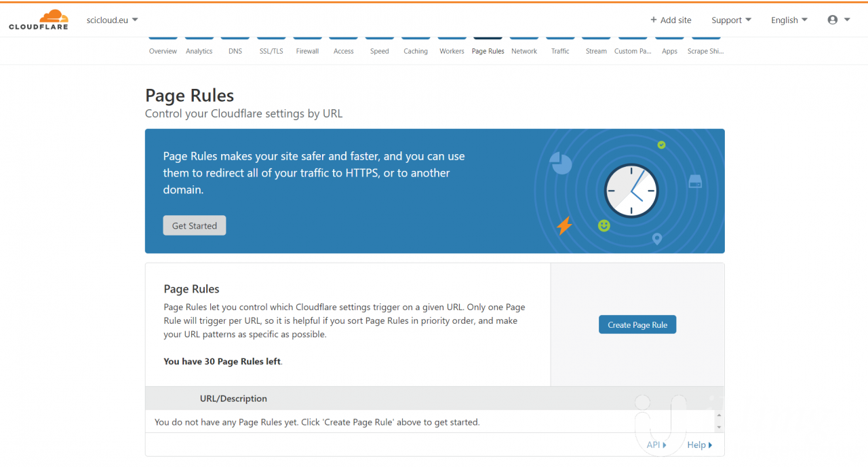Expand the API section
Screen dimensions: 868x467
pyautogui.click(x=656, y=445)
